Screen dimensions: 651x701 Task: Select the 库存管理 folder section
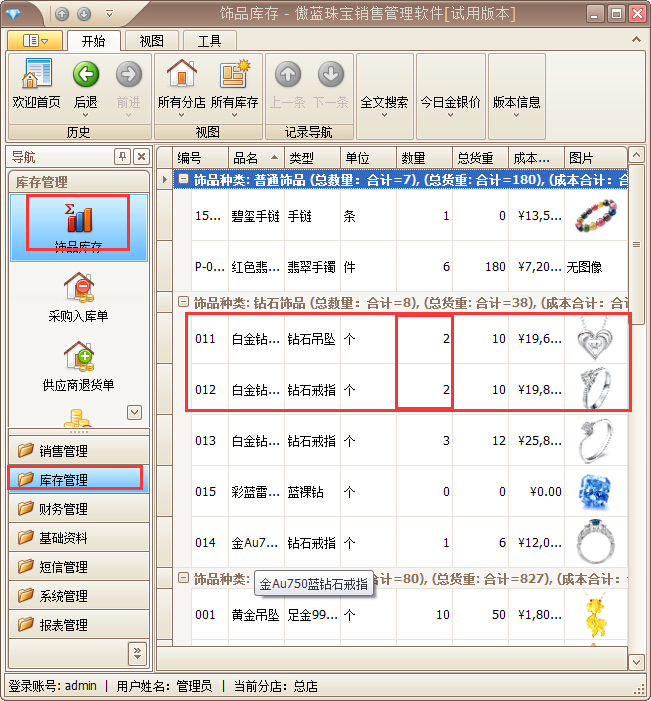point(79,480)
